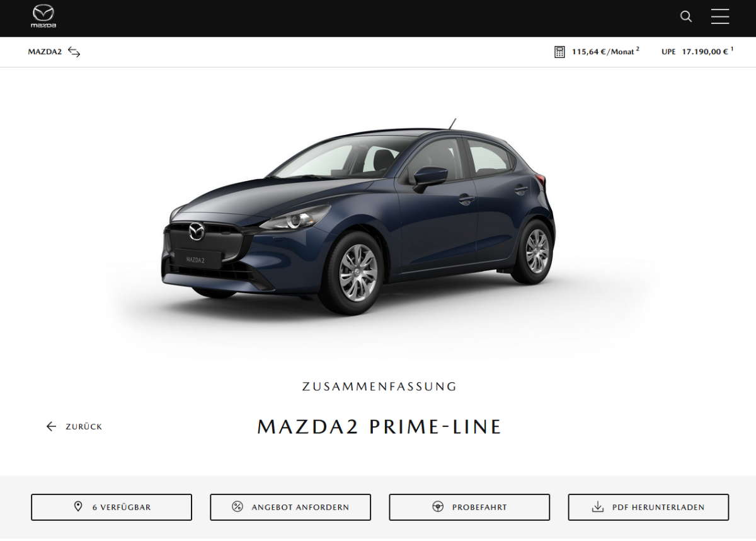Screen dimensions: 756x541
Task: Open the search magnifier icon
Action: pos(686,16)
